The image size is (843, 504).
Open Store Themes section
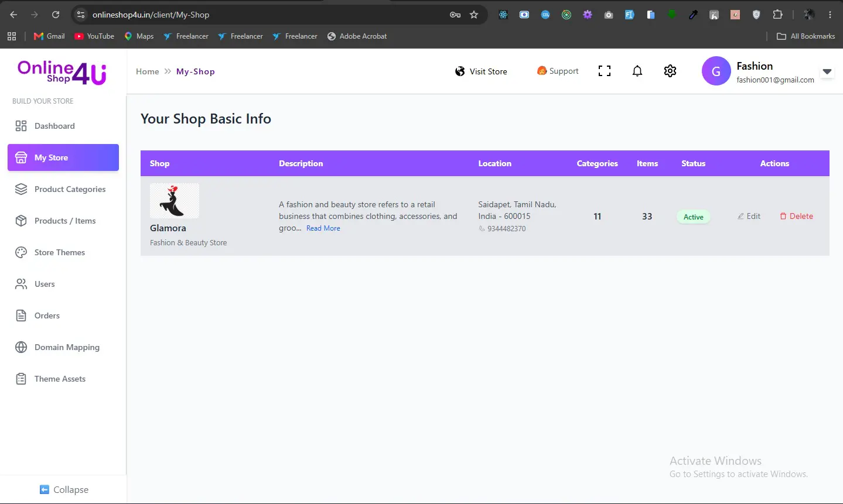pos(63,252)
